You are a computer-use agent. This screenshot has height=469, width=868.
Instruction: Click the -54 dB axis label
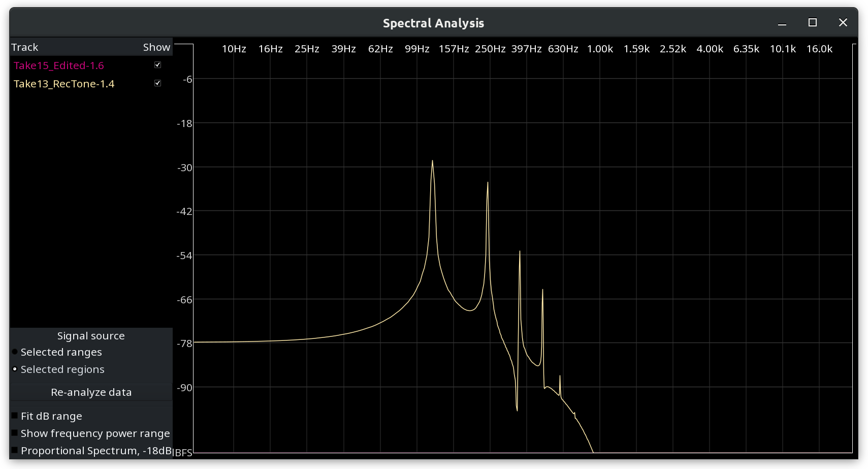pyautogui.click(x=185, y=256)
